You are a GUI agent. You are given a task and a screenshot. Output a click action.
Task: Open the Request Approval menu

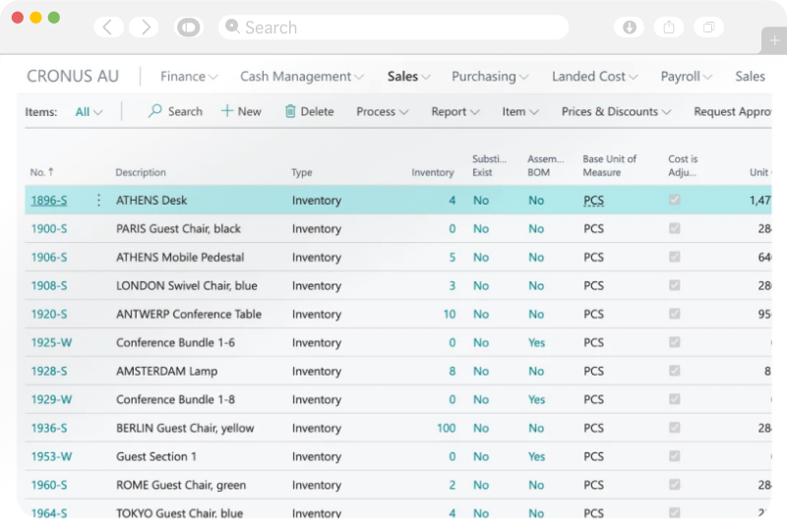(x=732, y=111)
